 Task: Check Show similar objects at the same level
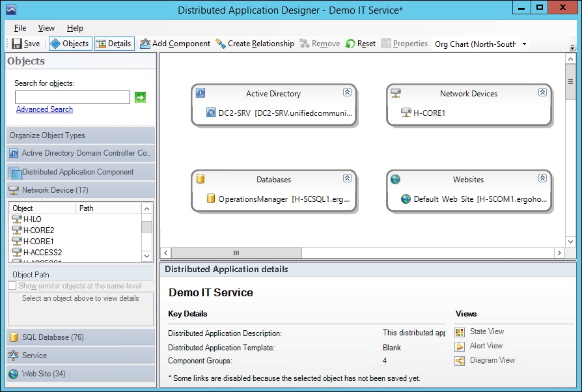[12, 285]
